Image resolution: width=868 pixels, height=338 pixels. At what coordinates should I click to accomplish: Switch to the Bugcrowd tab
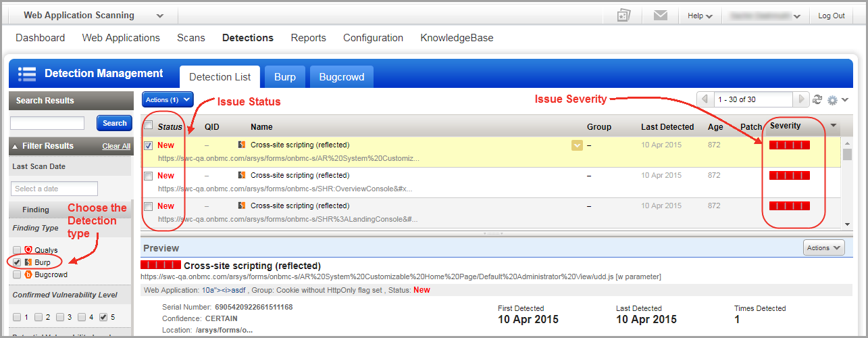[342, 77]
